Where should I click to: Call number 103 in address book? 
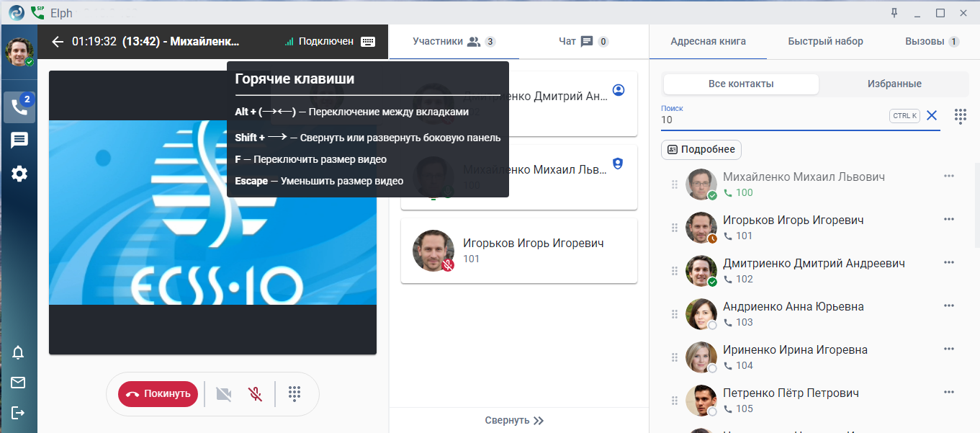coord(739,322)
